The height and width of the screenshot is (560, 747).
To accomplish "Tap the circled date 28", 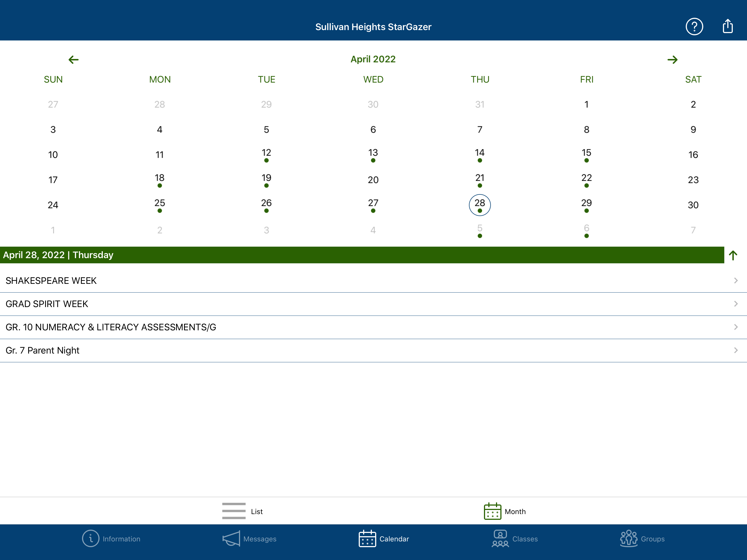I will [480, 205].
